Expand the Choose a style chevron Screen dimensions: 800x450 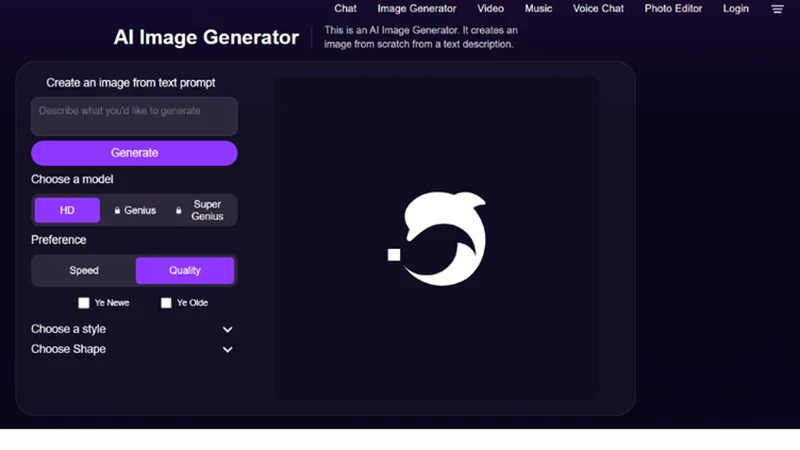click(x=228, y=330)
